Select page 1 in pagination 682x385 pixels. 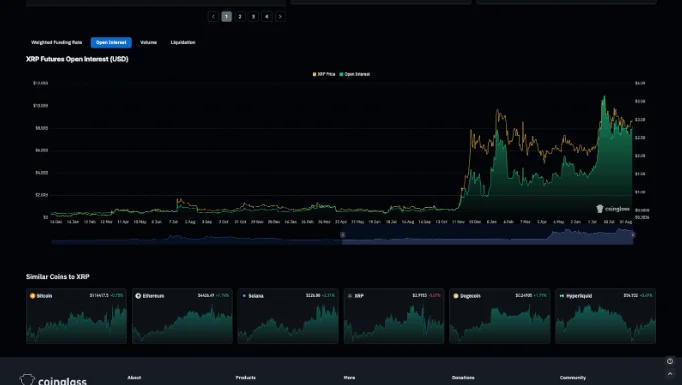click(x=227, y=17)
